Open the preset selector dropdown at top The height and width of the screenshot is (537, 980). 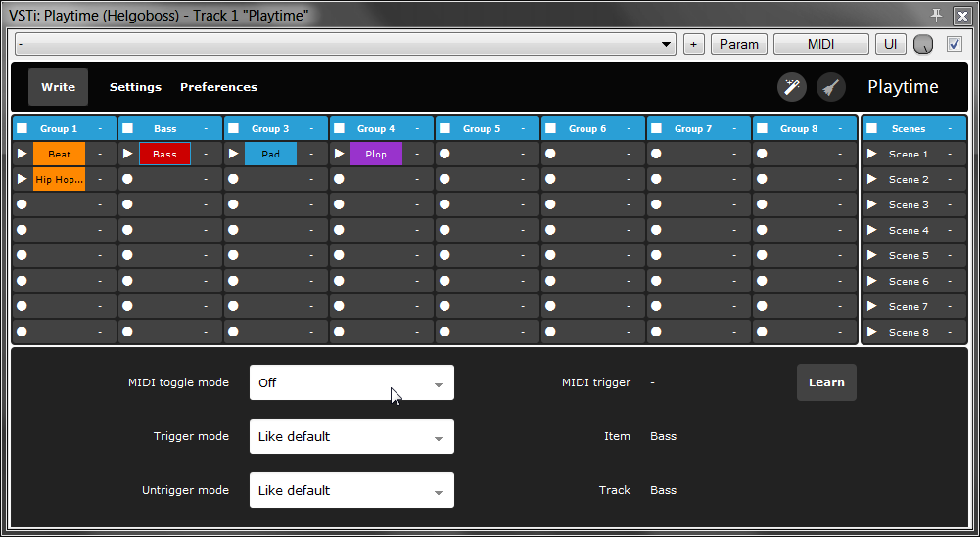click(x=346, y=44)
